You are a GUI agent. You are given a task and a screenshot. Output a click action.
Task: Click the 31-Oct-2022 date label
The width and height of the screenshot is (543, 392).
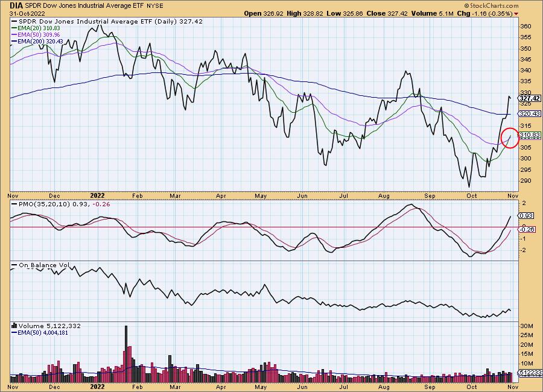(26, 13)
